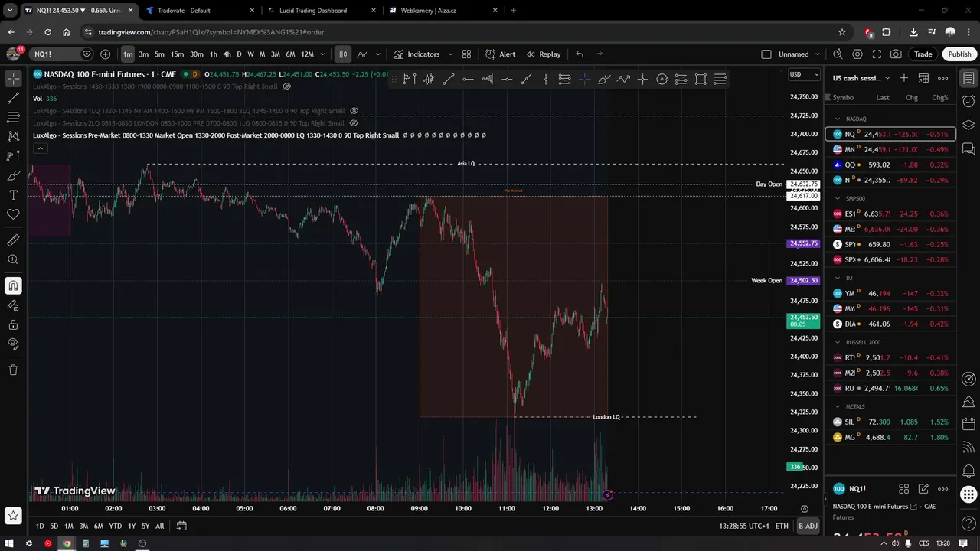Toggle B-ADJ back adjustment button
Viewport: 980px width, 551px height.
808,526
